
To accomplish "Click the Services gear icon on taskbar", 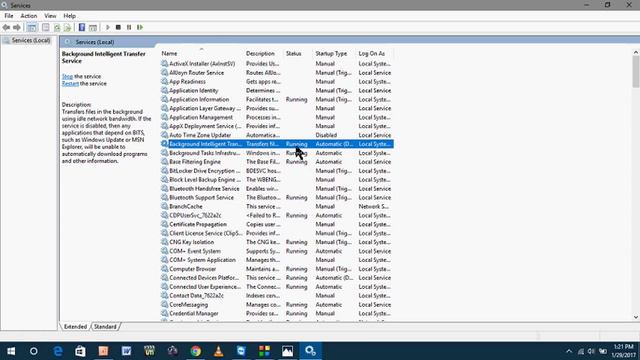I will (x=310, y=351).
